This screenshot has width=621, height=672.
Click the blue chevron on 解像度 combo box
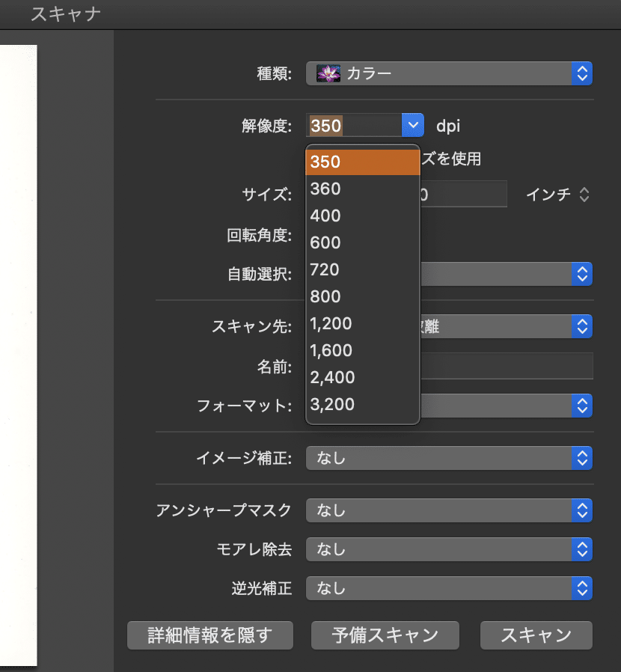[x=412, y=125]
